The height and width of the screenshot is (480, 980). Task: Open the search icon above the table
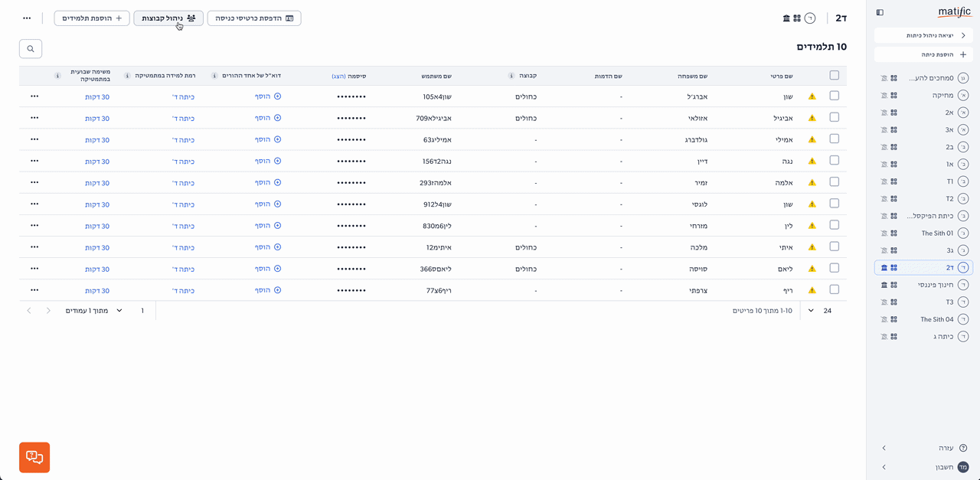point(31,49)
